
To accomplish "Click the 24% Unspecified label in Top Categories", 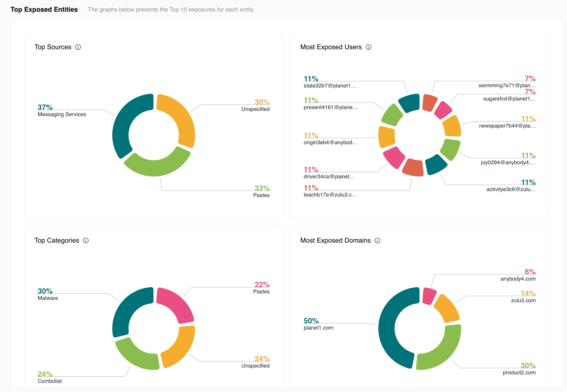I will (x=255, y=362).
